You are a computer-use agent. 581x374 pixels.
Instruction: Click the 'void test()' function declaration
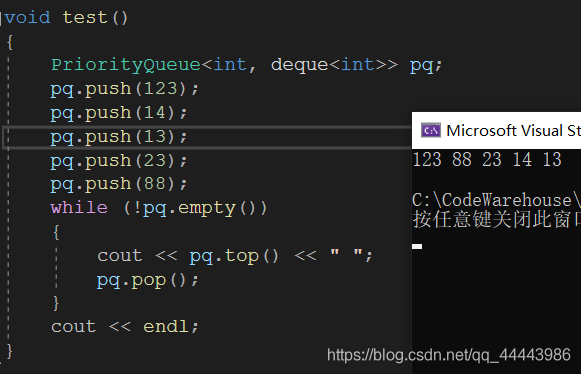coord(66,17)
